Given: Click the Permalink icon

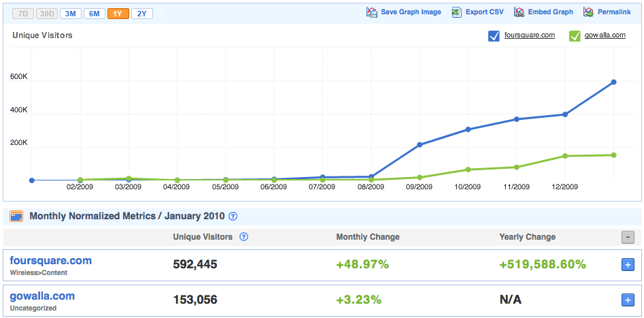Looking at the screenshot, I should pyautogui.click(x=588, y=12).
